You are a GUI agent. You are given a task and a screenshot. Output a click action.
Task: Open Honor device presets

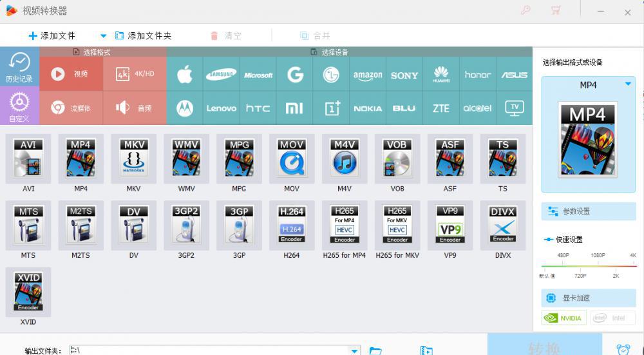click(x=478, y=74)
